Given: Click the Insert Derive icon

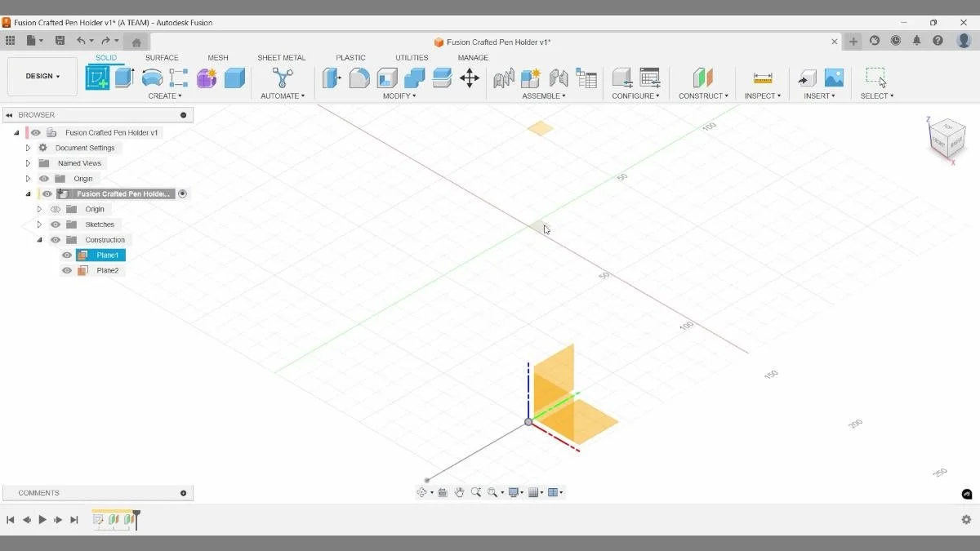Looking at the screenshot, I should 807,78.
